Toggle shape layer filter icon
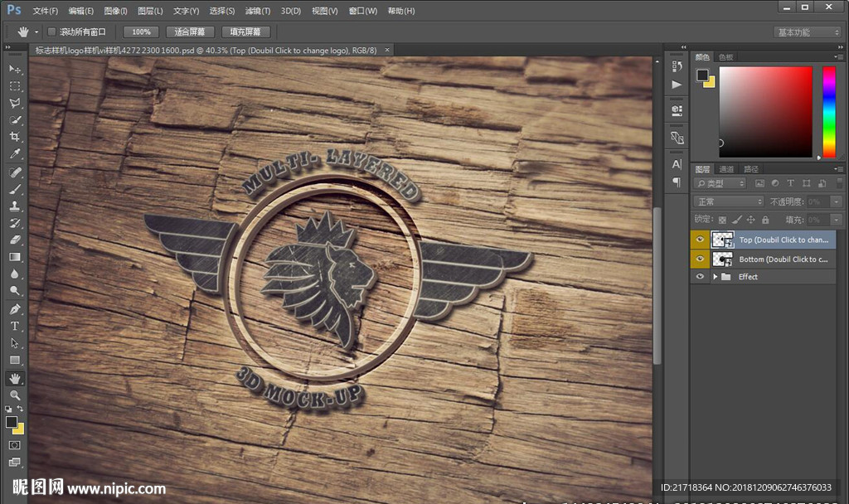This screenshot has width=849, height=504. 806,183
